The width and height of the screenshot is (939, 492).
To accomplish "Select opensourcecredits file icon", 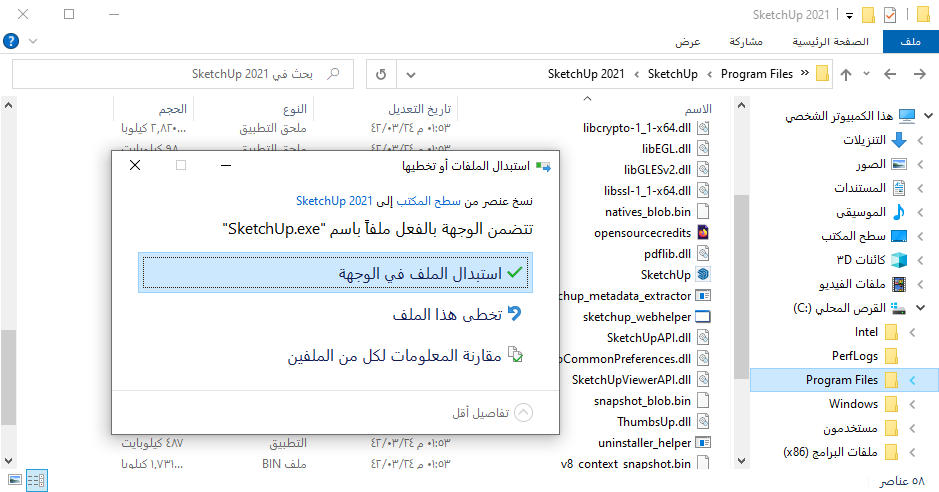I will pos(703,232).
